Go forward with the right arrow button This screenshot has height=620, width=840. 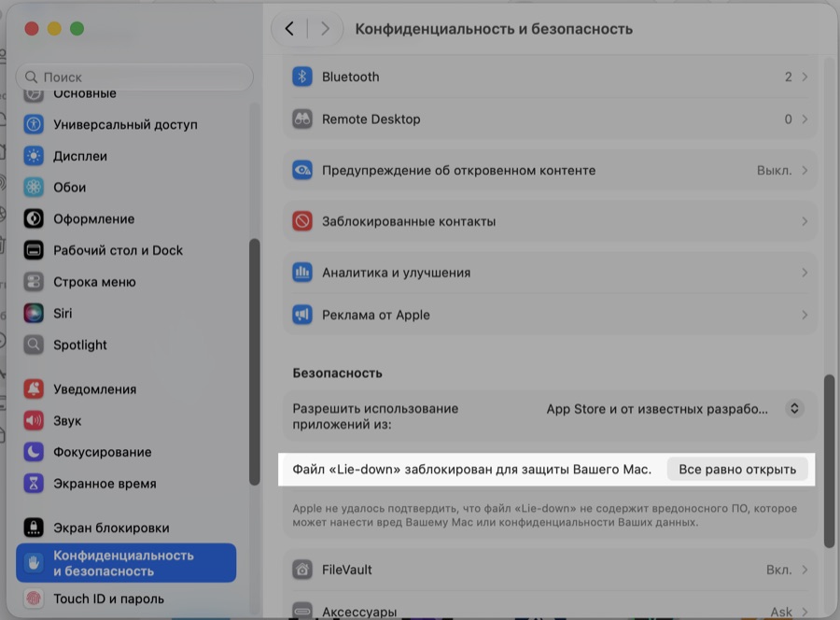point(325,28)
